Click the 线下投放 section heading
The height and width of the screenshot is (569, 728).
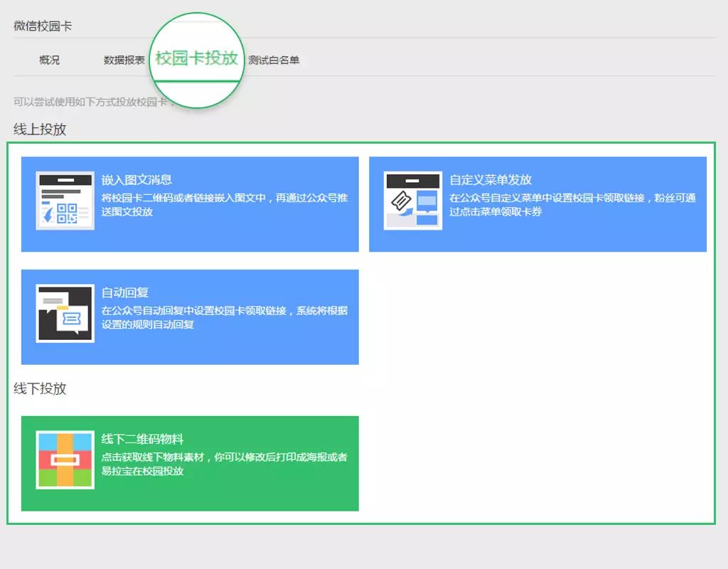coord(40,388)
